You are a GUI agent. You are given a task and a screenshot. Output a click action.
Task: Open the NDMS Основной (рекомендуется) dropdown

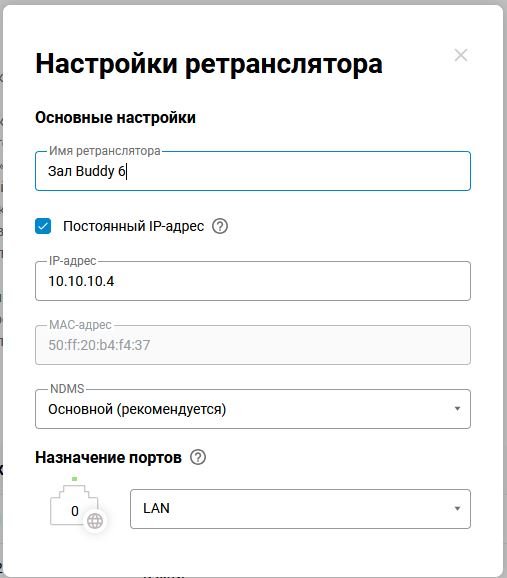click(253, 409)
